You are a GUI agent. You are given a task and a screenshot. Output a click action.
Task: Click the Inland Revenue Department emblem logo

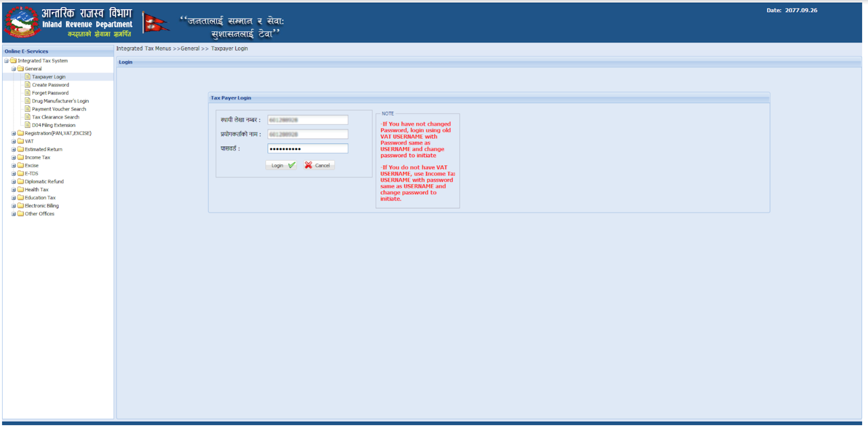click(x=22, y=22)
